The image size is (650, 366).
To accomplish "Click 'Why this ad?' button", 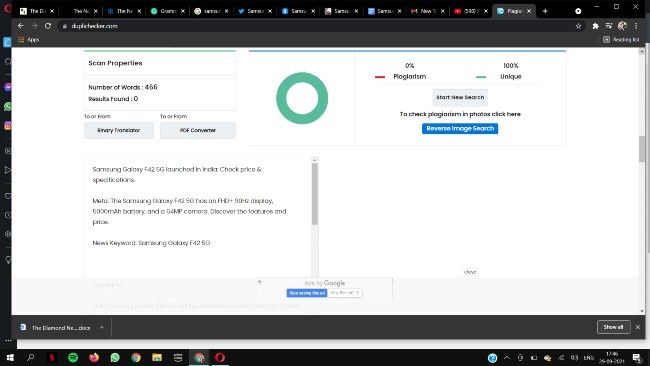I will click(x=345, y=293).
